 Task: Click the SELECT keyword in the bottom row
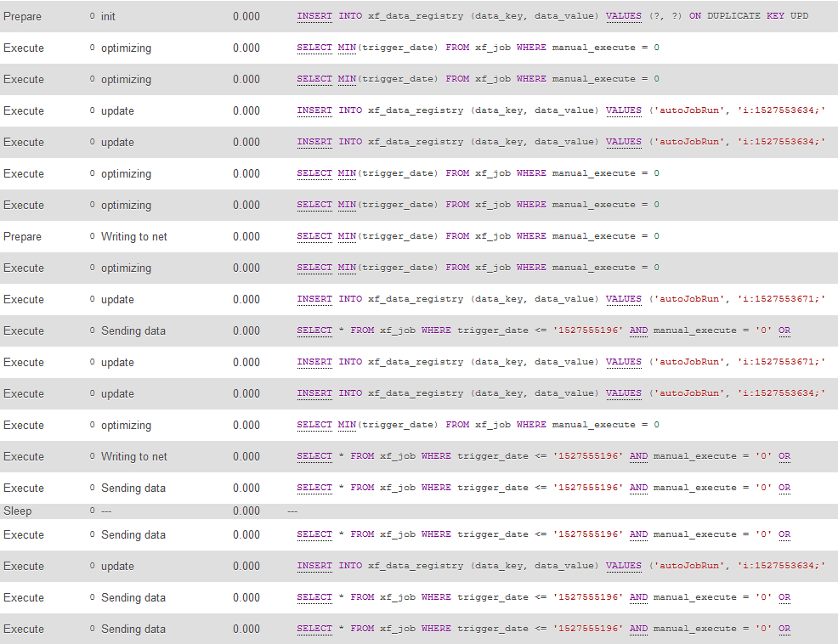click(314, 629)
